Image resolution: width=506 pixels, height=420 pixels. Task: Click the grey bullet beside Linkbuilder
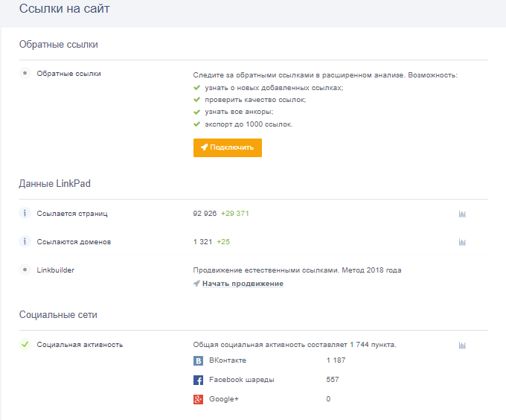pos(25,270)
